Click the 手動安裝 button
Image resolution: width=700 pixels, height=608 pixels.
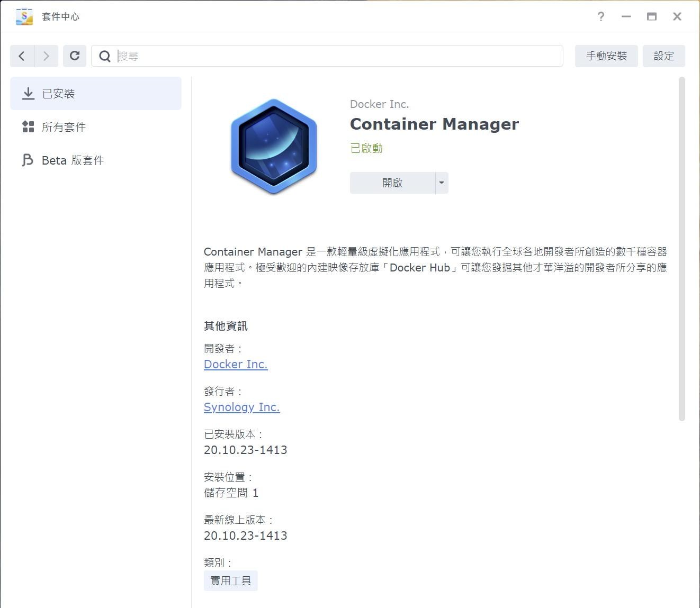(x=606, y=56)
